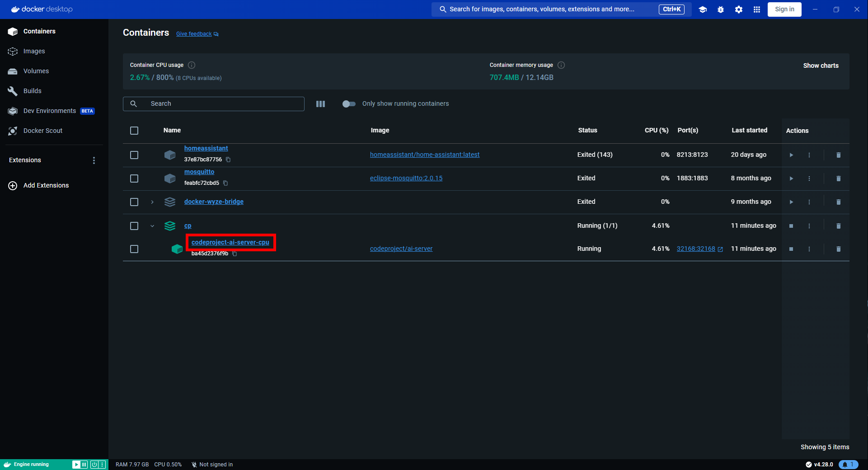Image resolution: width=868 pixels, height=470 pixels.
Task: Delete the docker-wyze-bridge stack
Action: [839, 202]
